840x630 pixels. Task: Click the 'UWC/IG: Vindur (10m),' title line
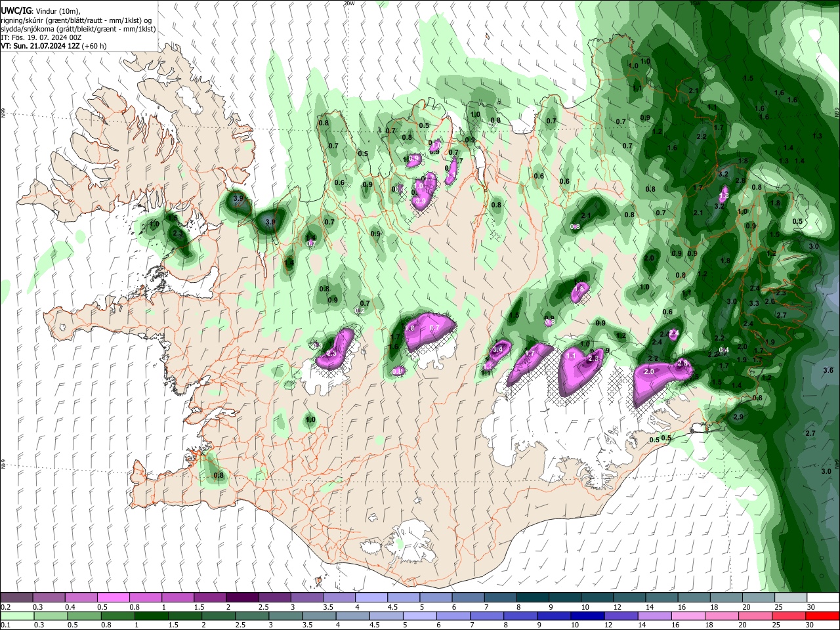[39, 11]
